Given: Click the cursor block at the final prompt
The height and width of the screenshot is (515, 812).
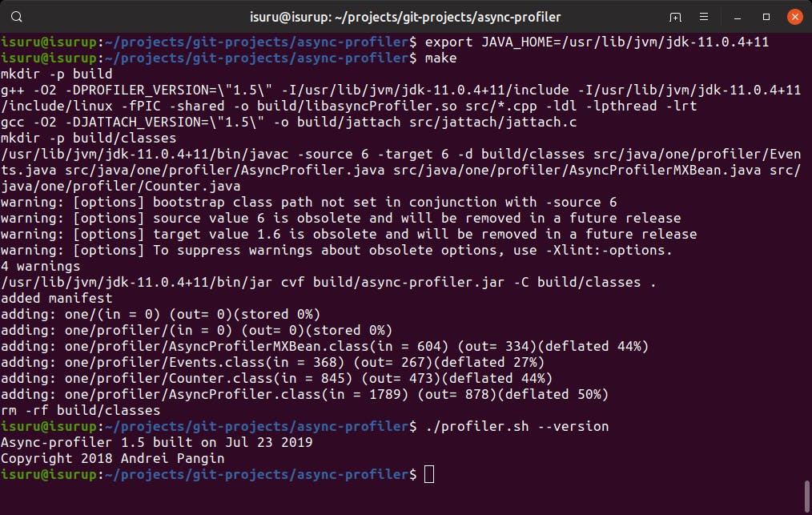Looking at the screenshot, I should click(429, 474).
